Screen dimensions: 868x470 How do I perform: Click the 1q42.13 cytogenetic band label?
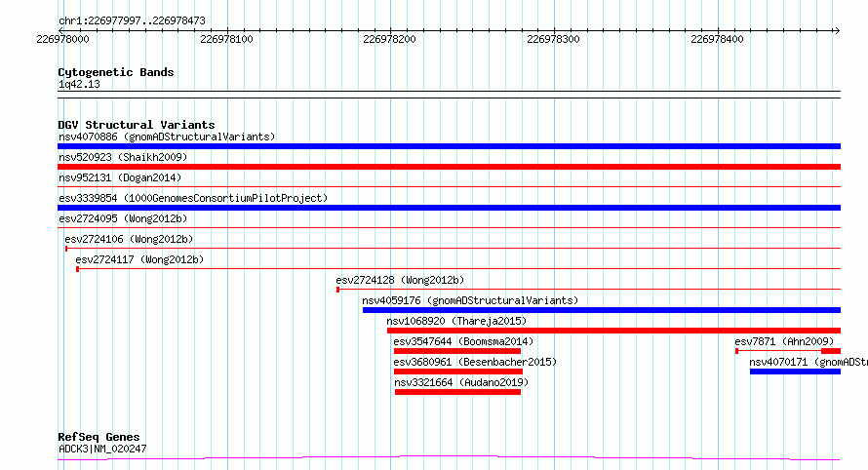(x=79, y=84)
